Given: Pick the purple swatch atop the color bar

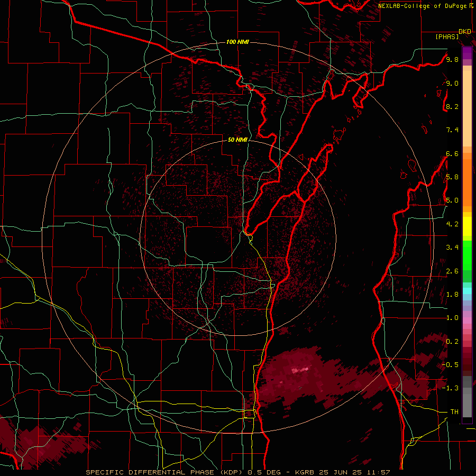Looking at the screenshot, I should [x=467, y=53].
